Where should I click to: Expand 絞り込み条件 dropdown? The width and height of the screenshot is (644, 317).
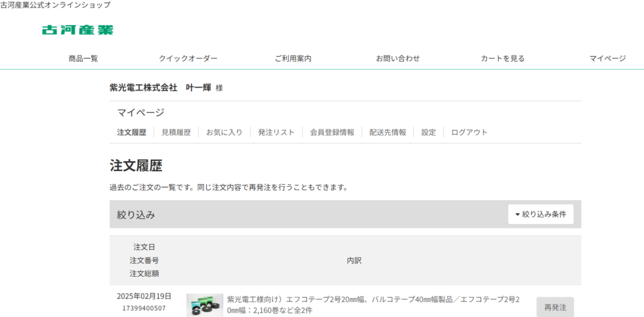540,214
